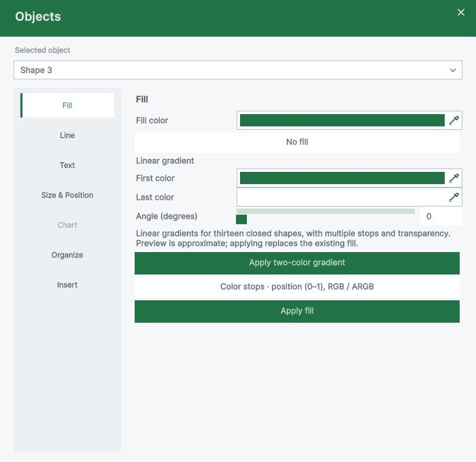This screenshot has width=476, height=462.
Task: Open the Insert tab
Action: pos(67,285)
